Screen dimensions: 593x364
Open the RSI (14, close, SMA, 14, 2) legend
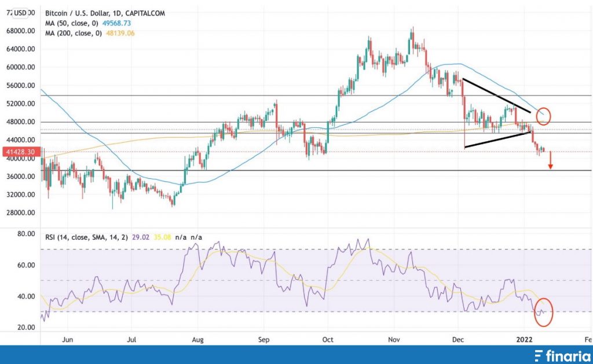[87, 237]
